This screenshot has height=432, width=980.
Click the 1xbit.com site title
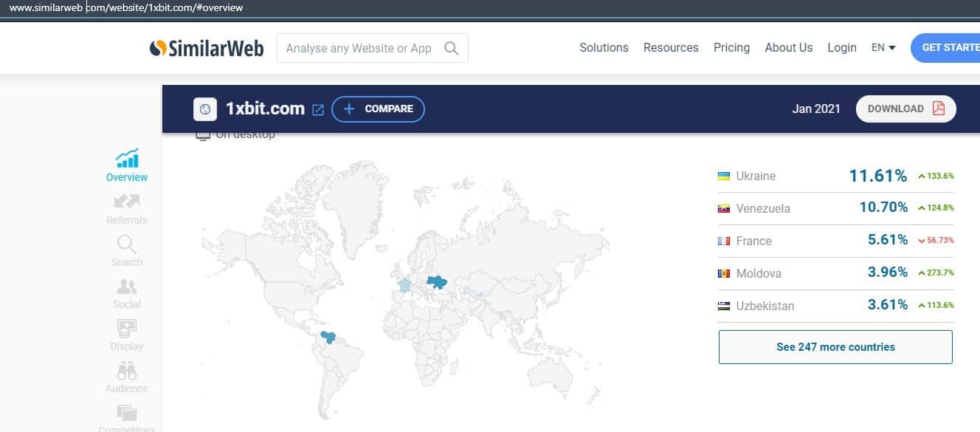point(265,109)
